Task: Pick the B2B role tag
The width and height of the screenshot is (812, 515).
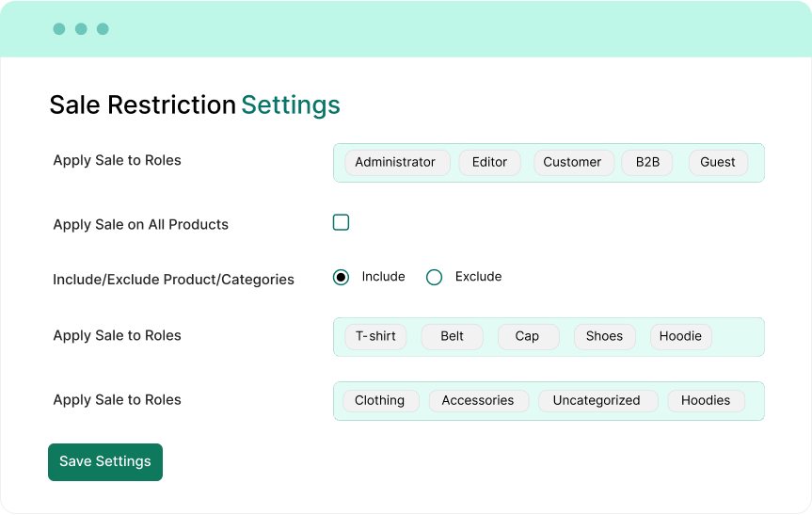Action: (647, 162)
